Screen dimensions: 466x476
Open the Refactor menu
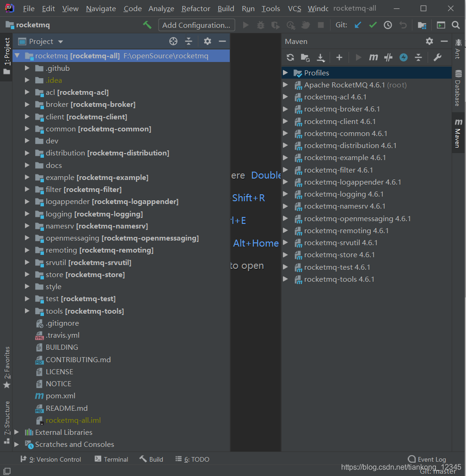tap(196, 8)
